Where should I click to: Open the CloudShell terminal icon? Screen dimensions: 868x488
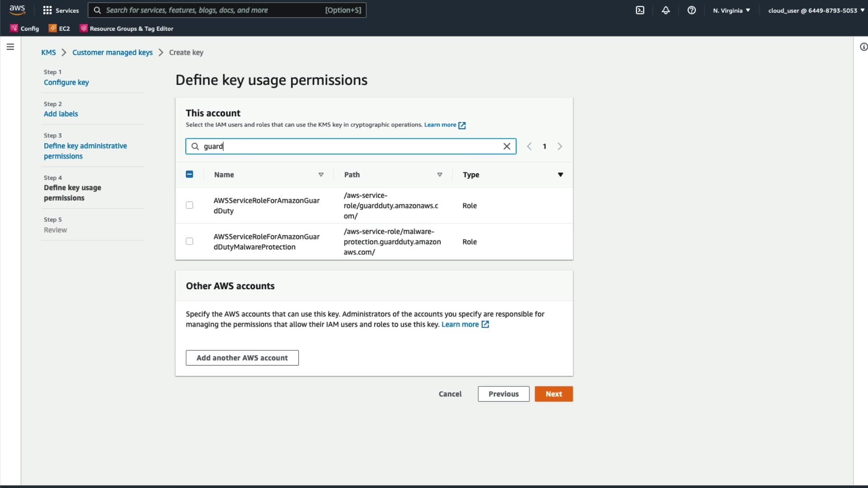[x=640, y=10]
